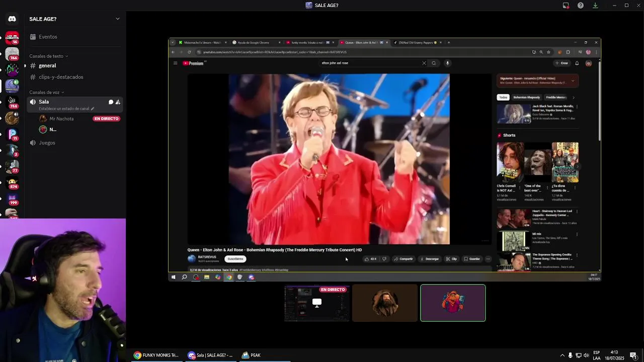644x362 pixels.
Task: Select the Bohemian Rhapsody filter chip
Action: (526, 98)
